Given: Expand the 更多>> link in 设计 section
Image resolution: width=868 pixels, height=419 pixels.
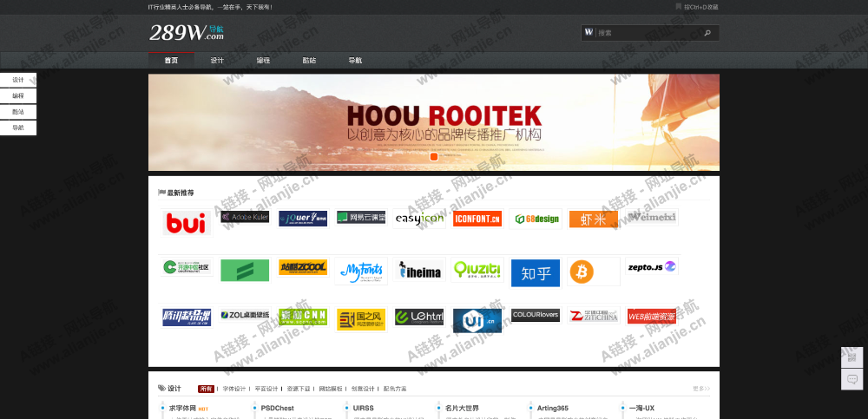Looking at the screenshot, I should (701, 389).
